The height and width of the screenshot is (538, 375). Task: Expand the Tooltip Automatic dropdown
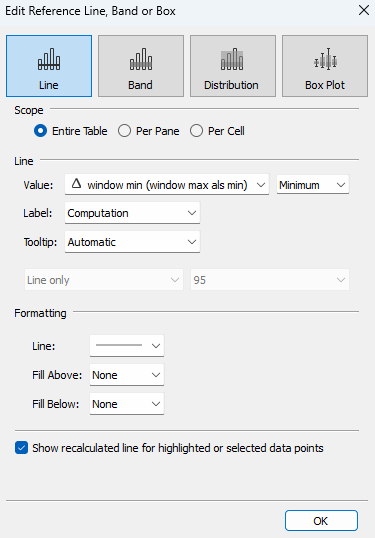click(132, 242)
